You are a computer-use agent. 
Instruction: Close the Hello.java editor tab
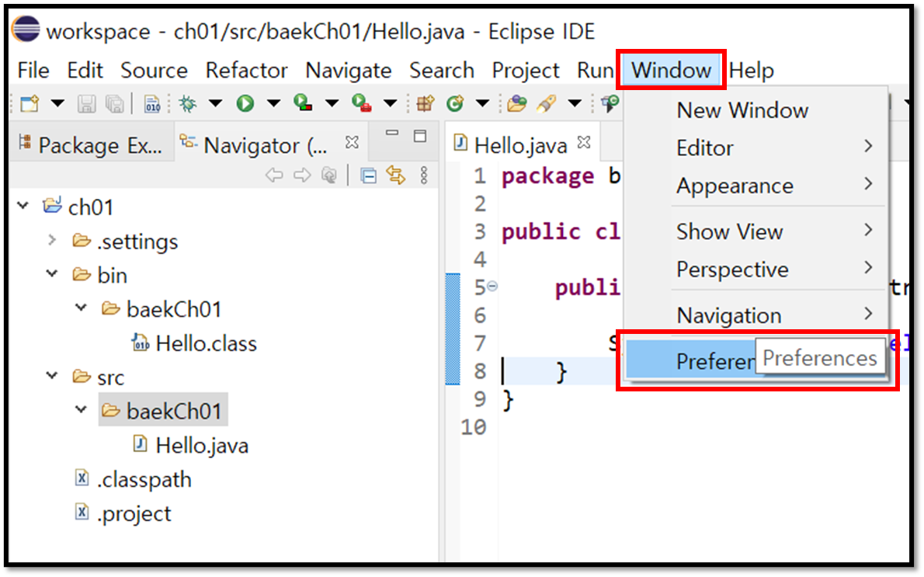[584, 142]
